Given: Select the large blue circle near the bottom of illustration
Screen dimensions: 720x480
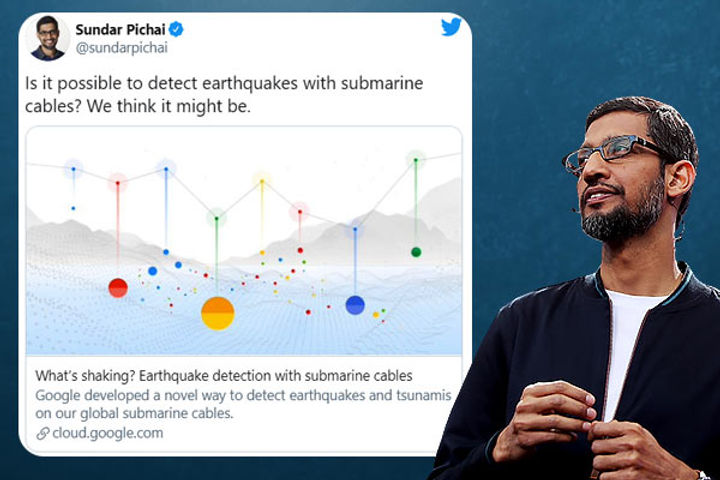Looking at the screenshot, I should pyautogui.click(x=355, y=305).
